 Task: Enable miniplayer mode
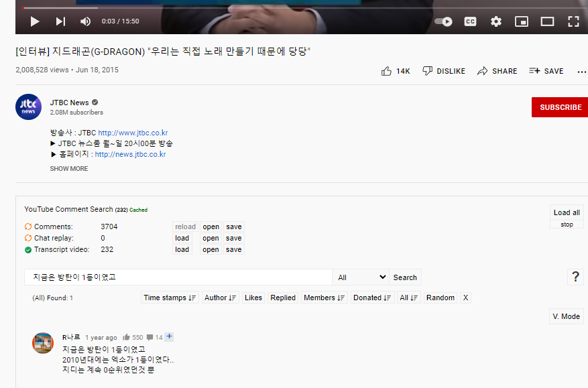pyautogui.click(x=521, y=21)
